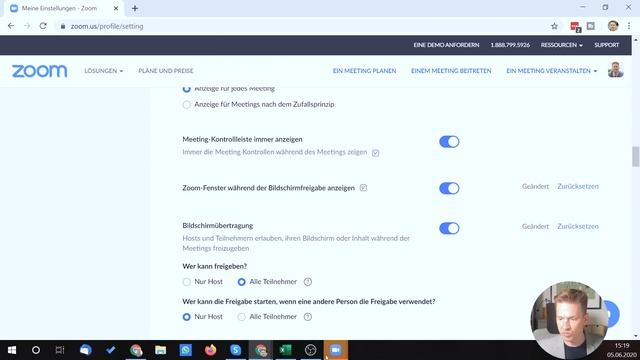The height and width of the screenshot is (360, 640).
Task: Select Alle Teilnehmer for starting share during another share
Action: pyautogui.click(x=242, y=317)
